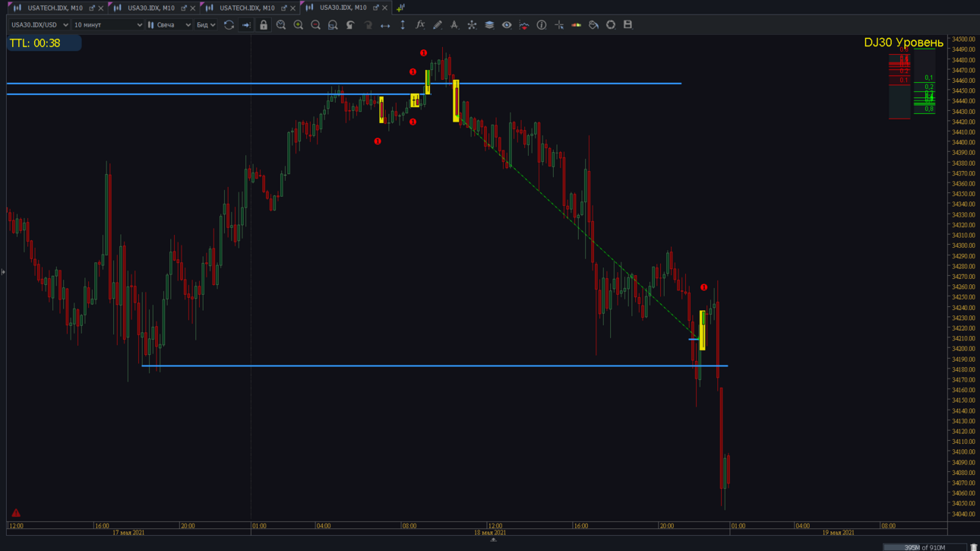Click the paint bucket theme icon
Image resolution: width=980 pixels, height=551 pixels.
[x=593, y=25]
